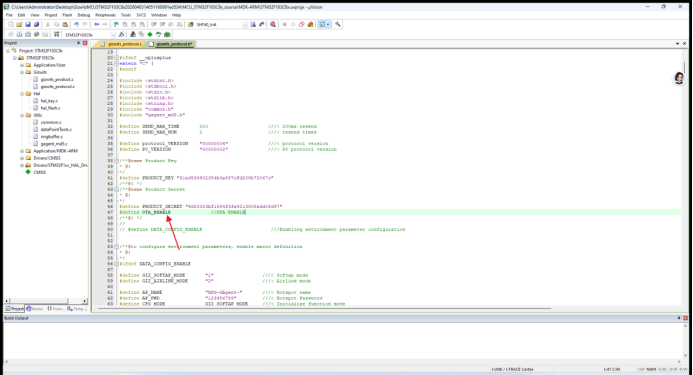Click the Save All toolbar icon

(36, 24)
